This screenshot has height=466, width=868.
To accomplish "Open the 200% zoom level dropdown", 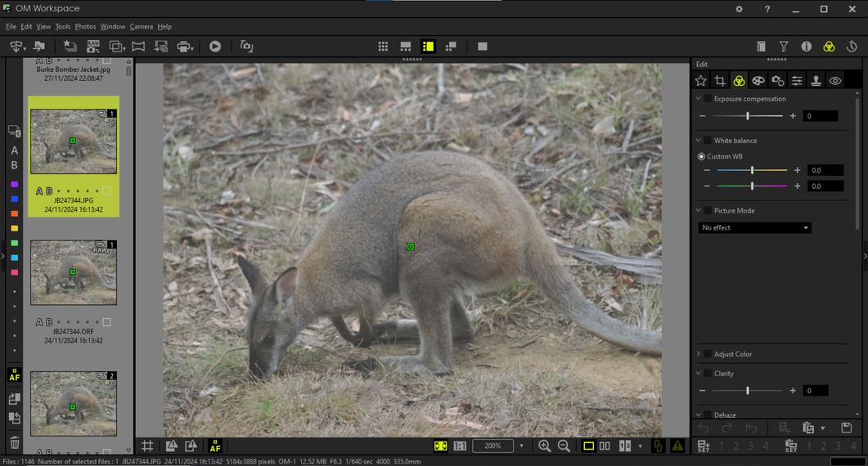I will (x=521, y=446).
